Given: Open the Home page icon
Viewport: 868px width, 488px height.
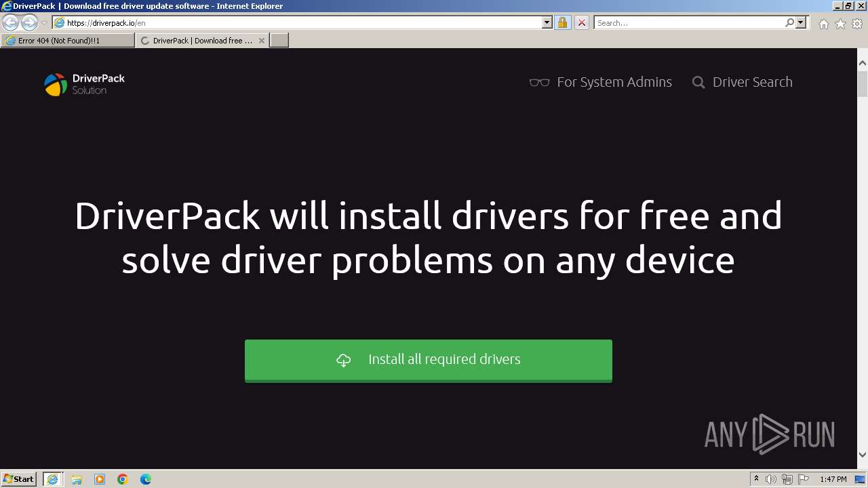Looking at the screenshot, I should pos(823,24).
